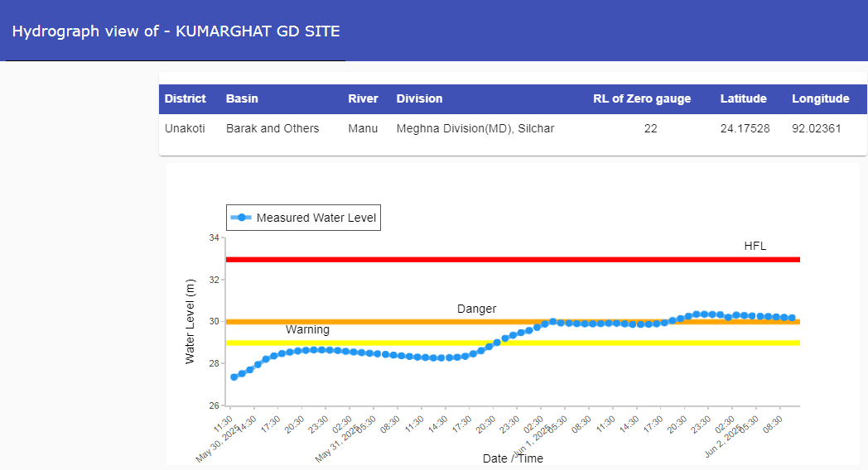This screenshot has width=868, height=470.
Task: Click the Meghna Division(MD), Silchar cell
Action: pyautogui.click(x=475, y=129)
